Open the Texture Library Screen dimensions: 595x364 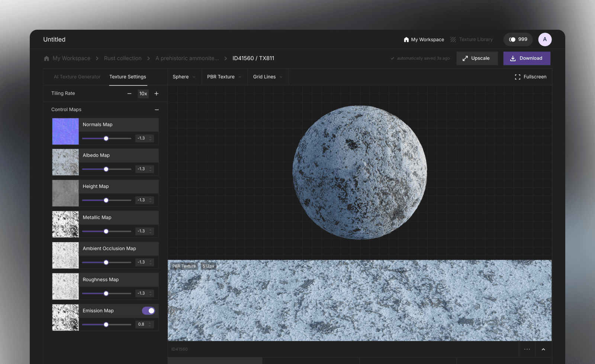[x=472, y=39]
